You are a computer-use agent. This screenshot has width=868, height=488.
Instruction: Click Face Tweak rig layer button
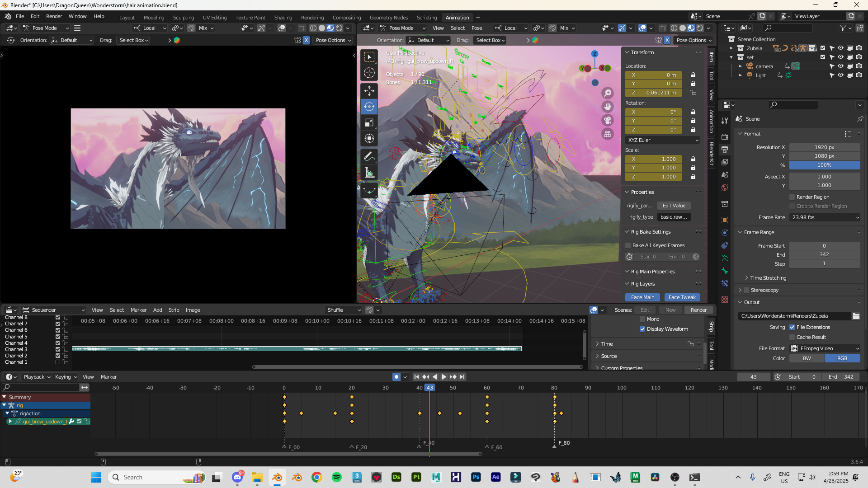pos(682,297)
